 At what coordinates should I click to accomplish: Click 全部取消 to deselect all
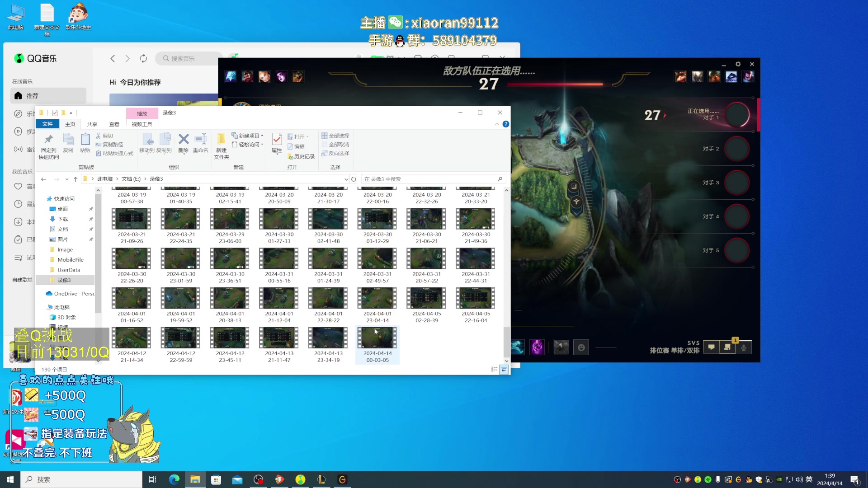coord(335,145)
